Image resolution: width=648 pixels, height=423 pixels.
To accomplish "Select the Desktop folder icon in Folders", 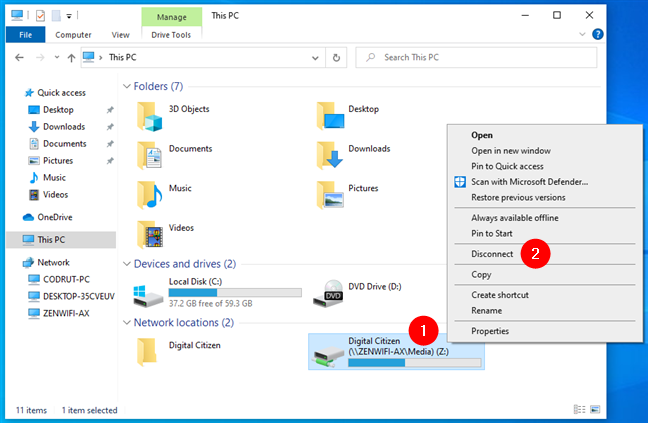I will point(330,116).
